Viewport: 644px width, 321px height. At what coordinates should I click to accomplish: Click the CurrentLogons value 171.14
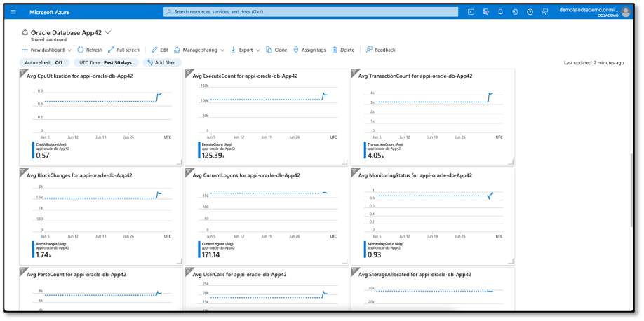coord(210,255)
